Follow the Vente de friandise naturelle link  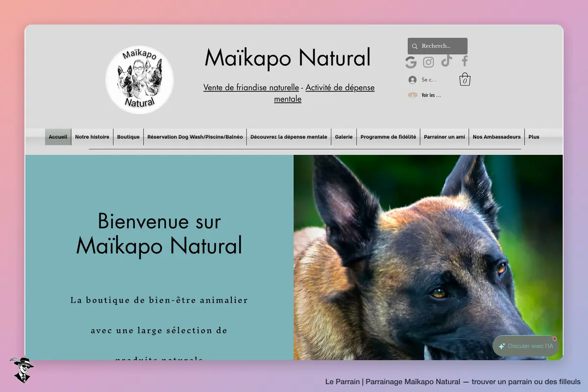click(x=251, y=87)
